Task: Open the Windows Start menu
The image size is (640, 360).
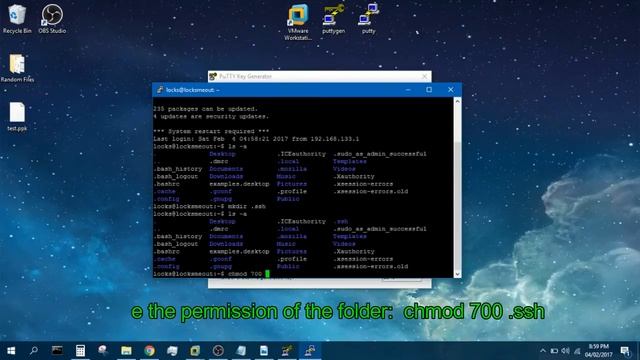Action: (x=11, y=351)
